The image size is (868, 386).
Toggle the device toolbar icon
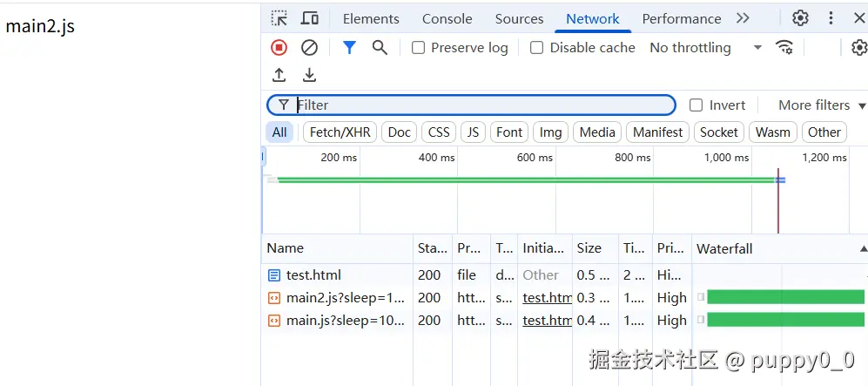309,18
